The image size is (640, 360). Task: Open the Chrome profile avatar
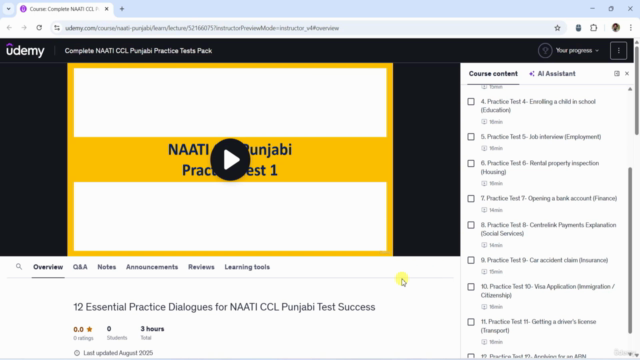click(616, 28)
